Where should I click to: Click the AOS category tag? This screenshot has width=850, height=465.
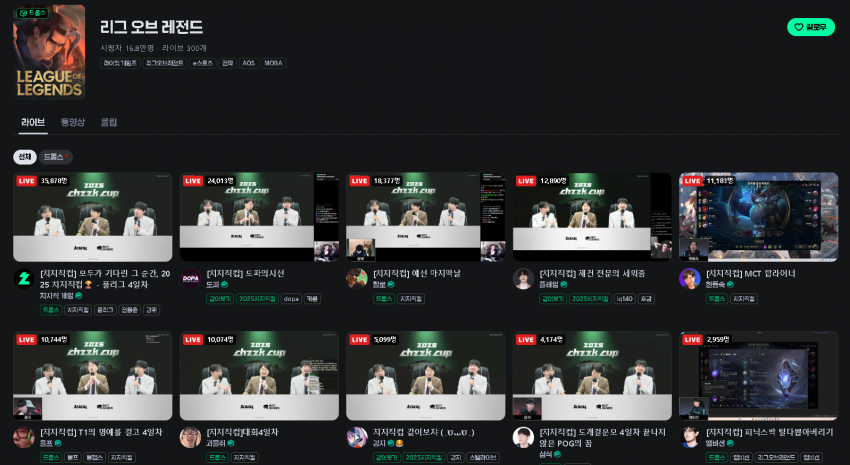tap(248, 63)
